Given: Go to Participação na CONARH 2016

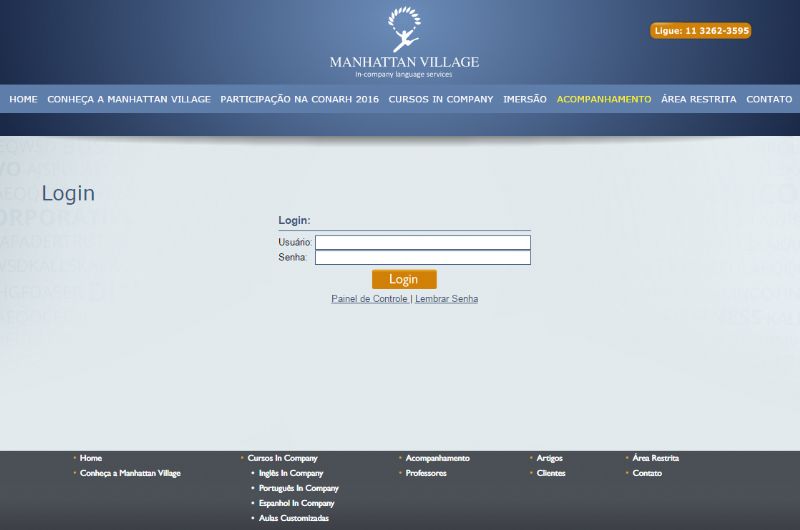Looking at the screenshot, I should pos(299,99).
